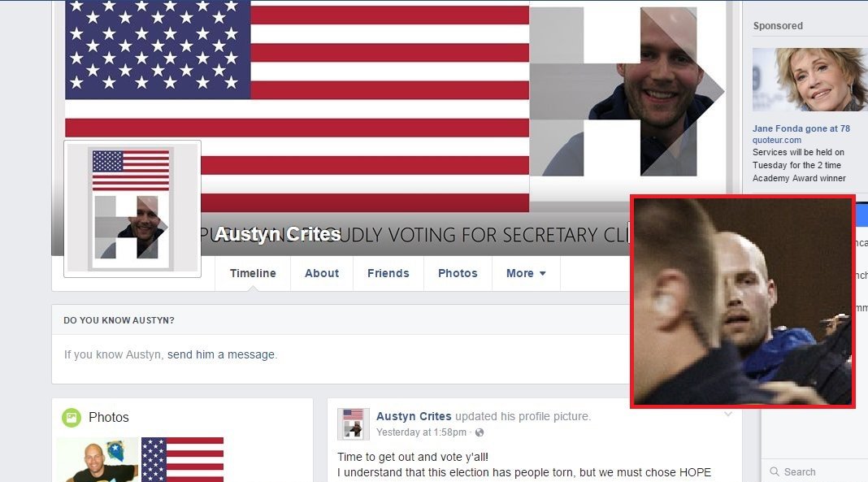Screen dimensions: 868x482
Task: Open the Friends tab
Action: [388, 273]
